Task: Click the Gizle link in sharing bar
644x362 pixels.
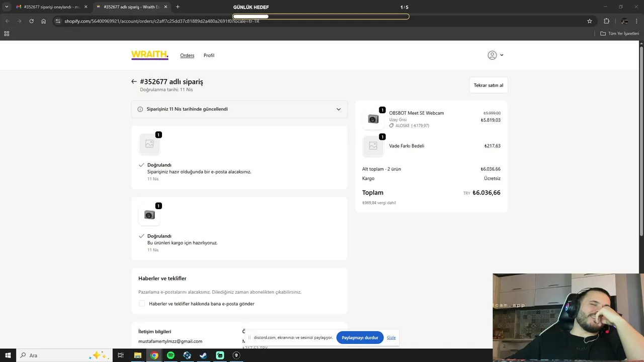Action: (391, 337)
